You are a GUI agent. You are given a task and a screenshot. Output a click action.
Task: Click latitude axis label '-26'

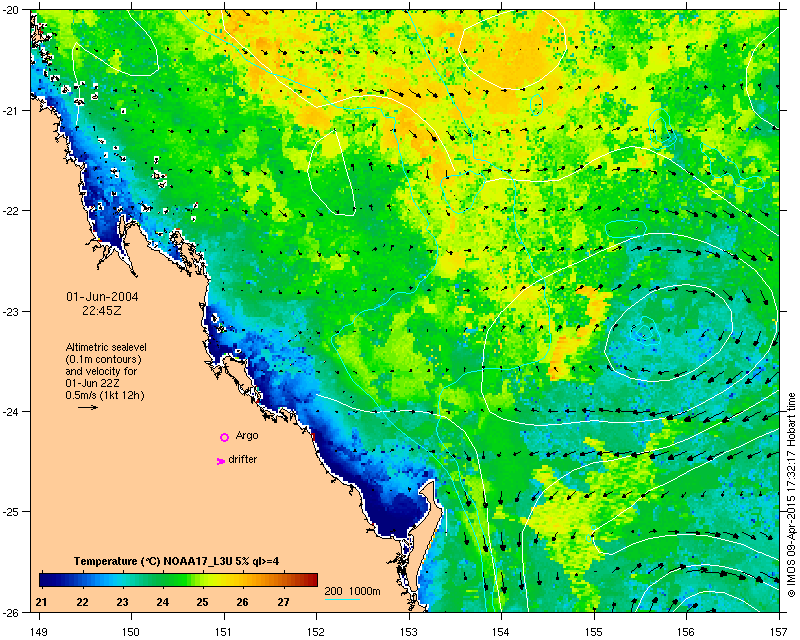click(11, 612)
